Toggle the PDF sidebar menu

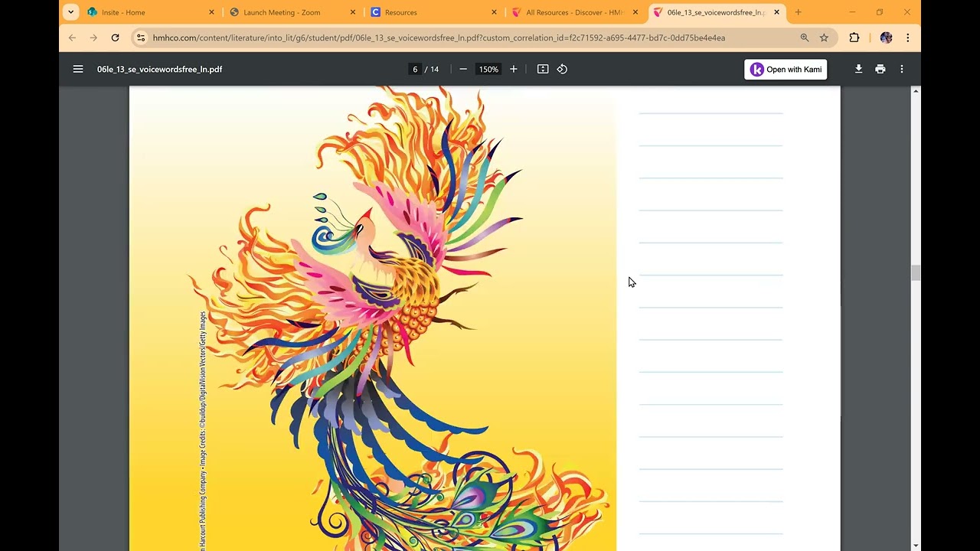(x=78, y=69)
